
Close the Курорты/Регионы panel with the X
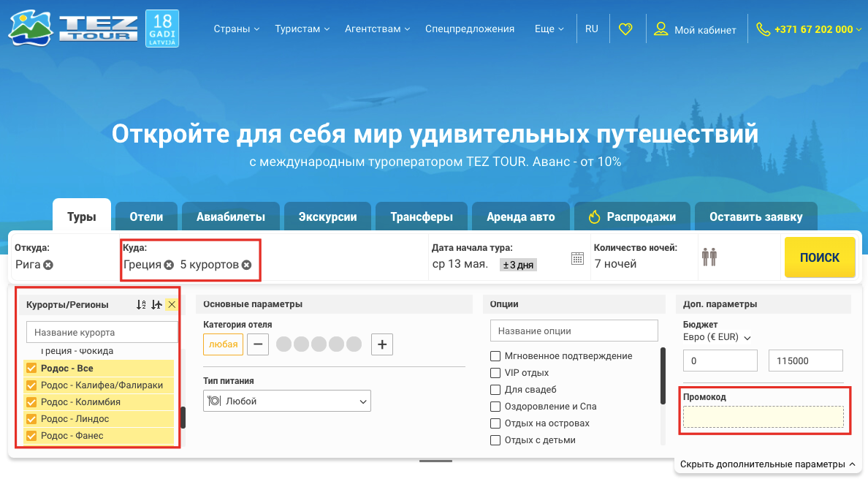(x=172, y=304)
